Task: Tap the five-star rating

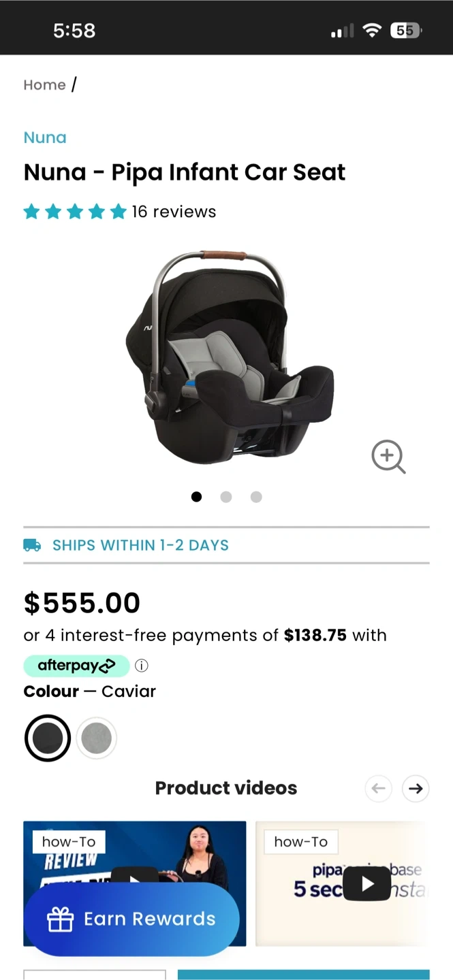Action: click(75, 212)
